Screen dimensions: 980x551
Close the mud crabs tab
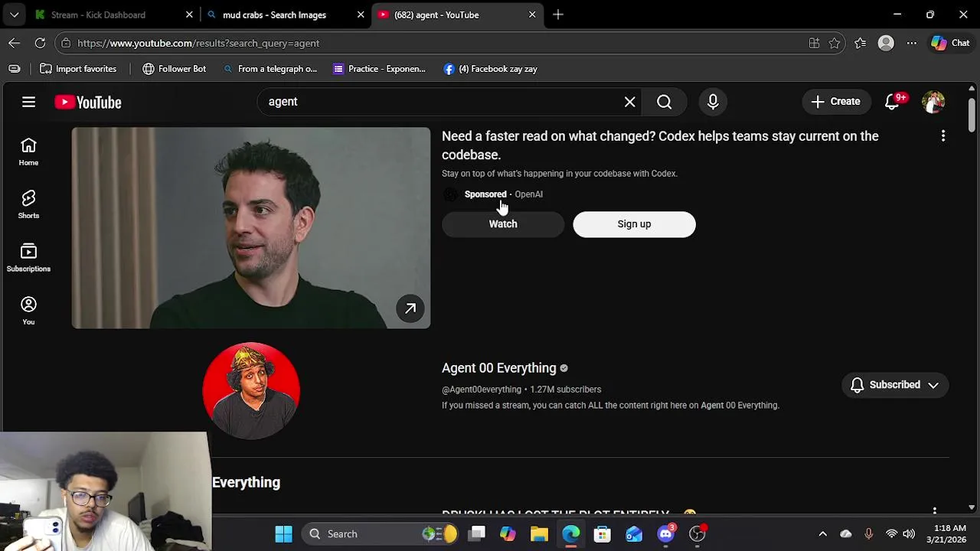tap(361, 15)
